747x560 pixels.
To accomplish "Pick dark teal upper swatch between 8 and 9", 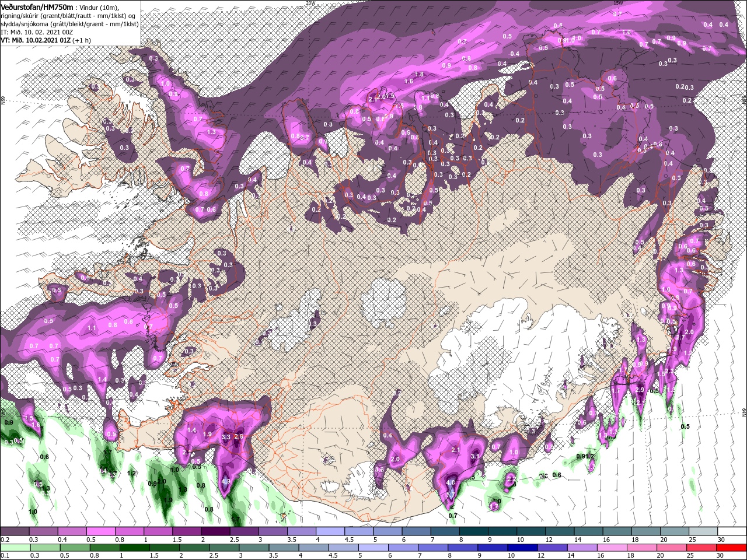I will pyautogui.click(x=473, y=531).
